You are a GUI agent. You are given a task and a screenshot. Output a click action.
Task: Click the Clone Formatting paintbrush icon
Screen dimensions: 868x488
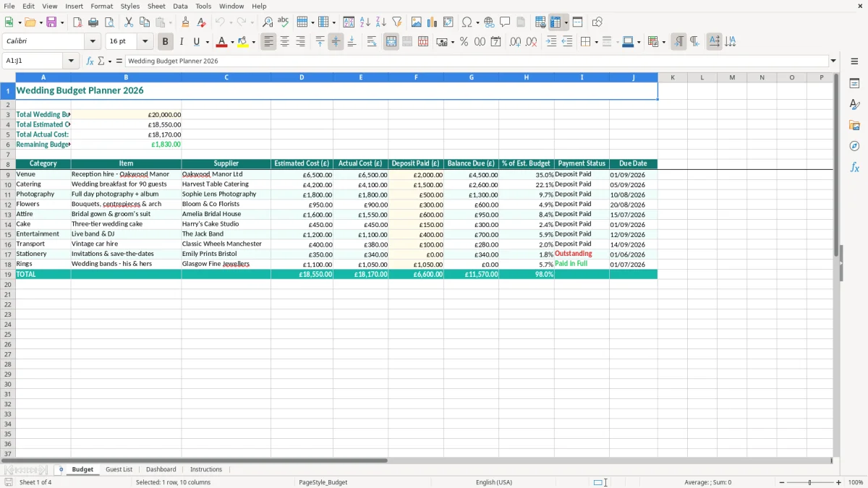(185, 22)
